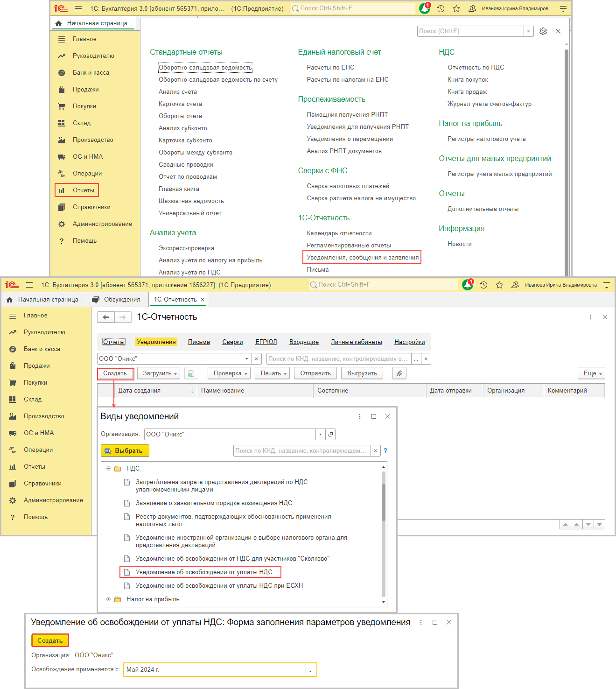Open hamburger main menu in top window
The height and width of the screenshot is (689, 616).
pyautogui.click(x=78, y=8)
